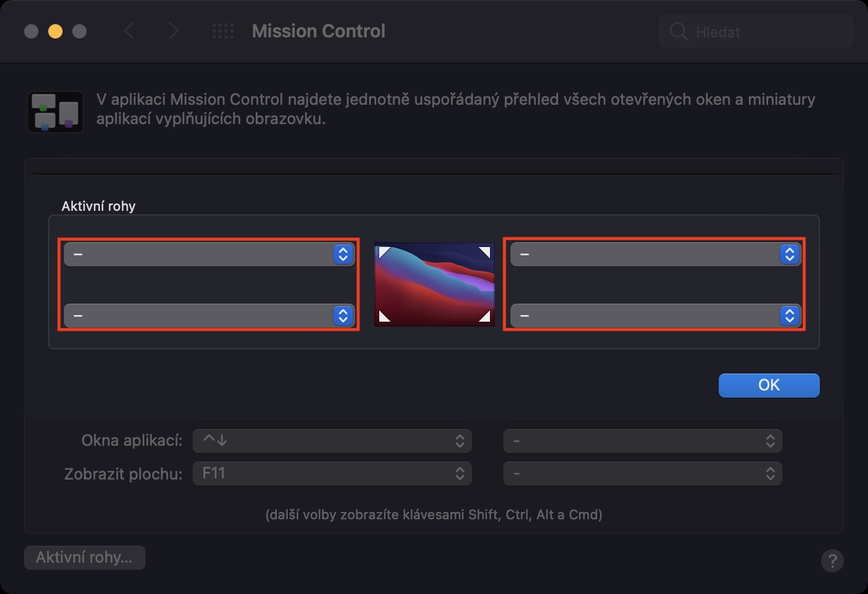This screenshot has width=868, height=594.
Task: Open the top-left hot corner dropdown
Action: [x=209, y=254]
